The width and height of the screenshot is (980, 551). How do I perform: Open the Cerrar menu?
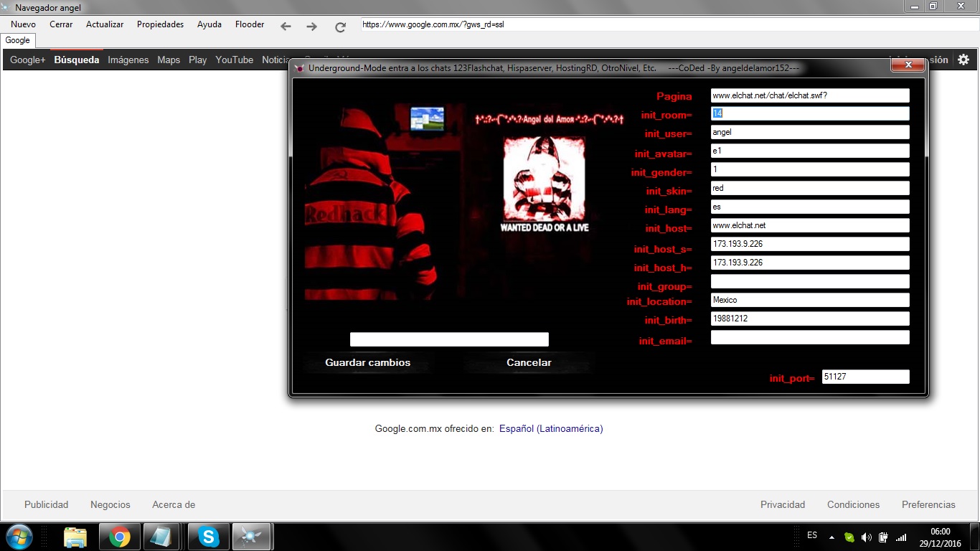point(61,24)
